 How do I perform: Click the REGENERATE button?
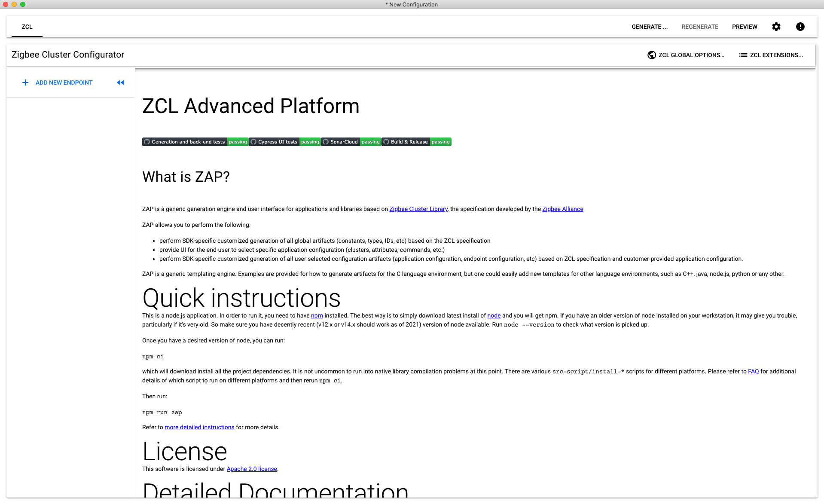pos(700,27)
